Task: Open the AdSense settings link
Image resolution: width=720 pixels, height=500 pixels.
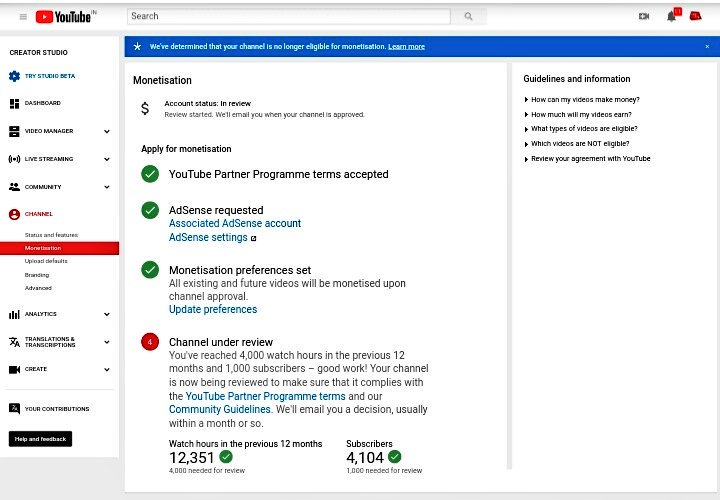Action: [208, 237]
